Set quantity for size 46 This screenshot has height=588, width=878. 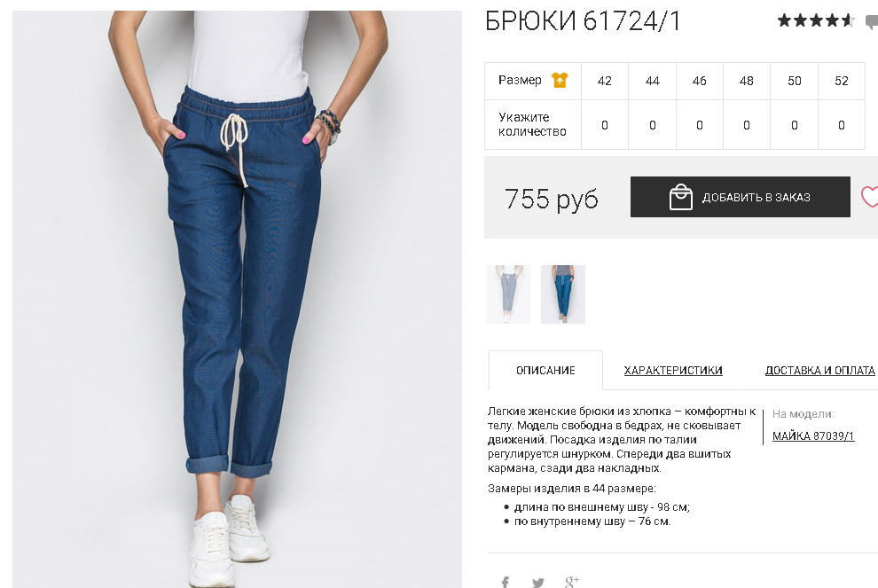pos(700,125)
